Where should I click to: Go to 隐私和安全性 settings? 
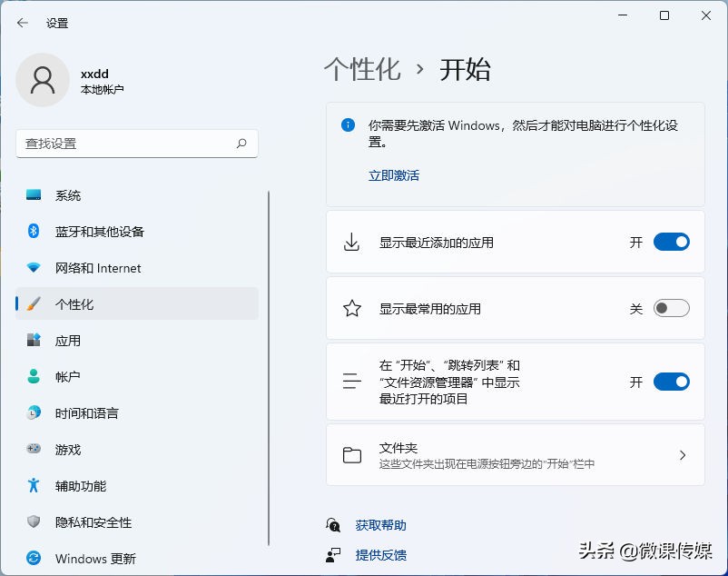pos(137,521)
